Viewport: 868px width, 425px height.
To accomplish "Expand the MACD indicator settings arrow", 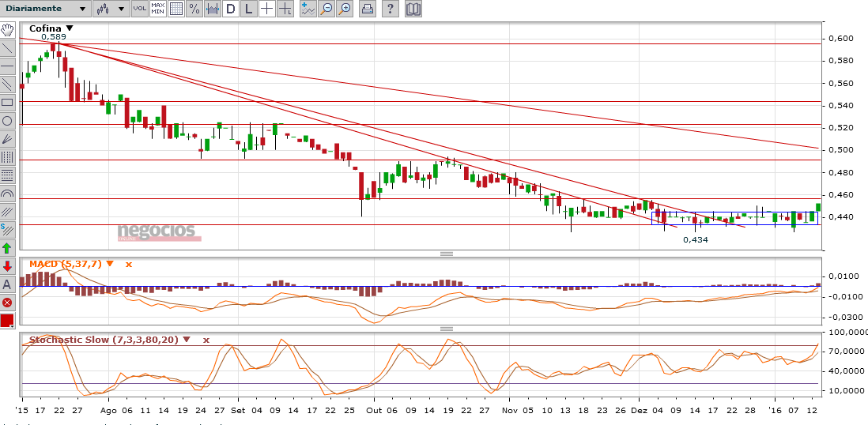I will (110, 264).
